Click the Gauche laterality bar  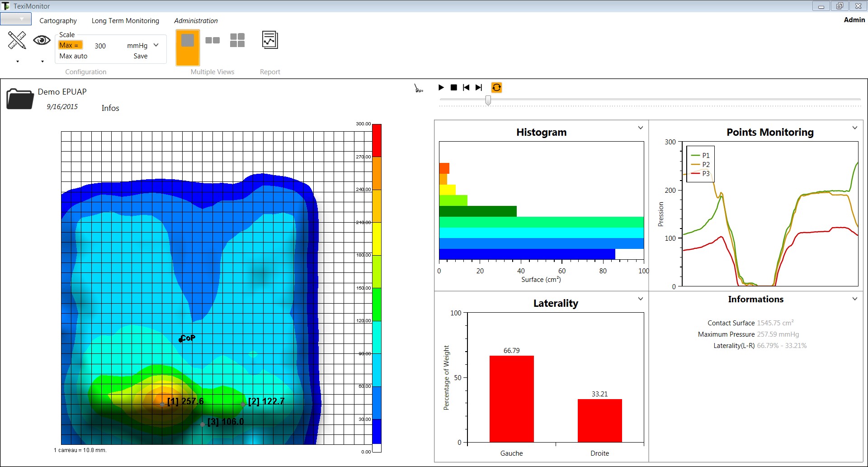pos(511,399)
